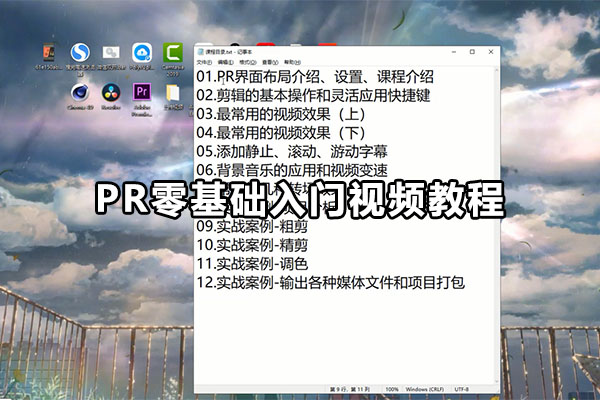This screenshot has width=600, height=400.
Task: Click line "06.背景音乐的应用和视频变速"
Action: [x=292, y=170]
